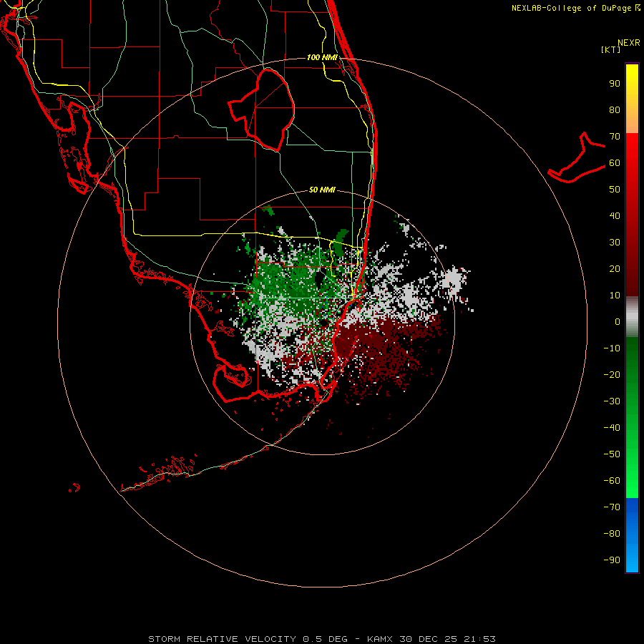Click the 50 value on the velocity scale
Screen dimensions: 644x644
point(615,190)
